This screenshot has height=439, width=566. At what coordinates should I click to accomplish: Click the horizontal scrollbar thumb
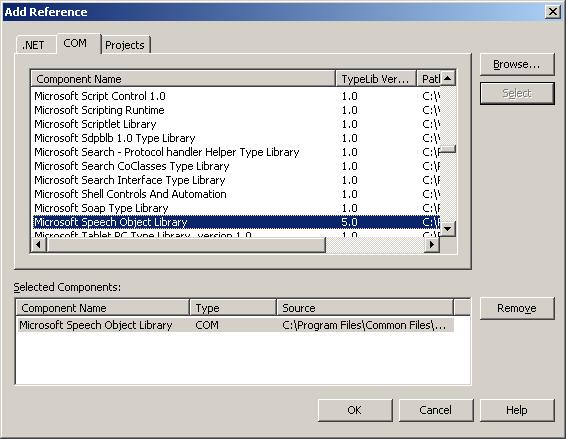click(186, 245)
